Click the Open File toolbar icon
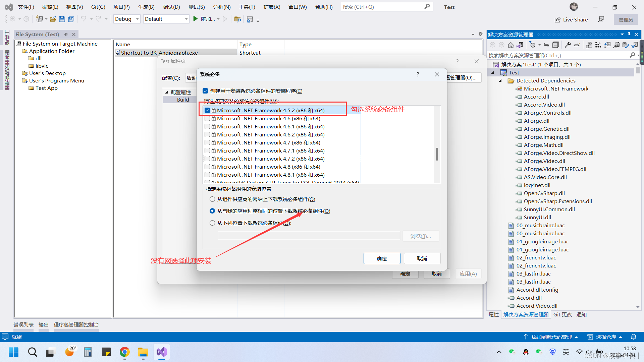644x362 pixels. [53, 19]
